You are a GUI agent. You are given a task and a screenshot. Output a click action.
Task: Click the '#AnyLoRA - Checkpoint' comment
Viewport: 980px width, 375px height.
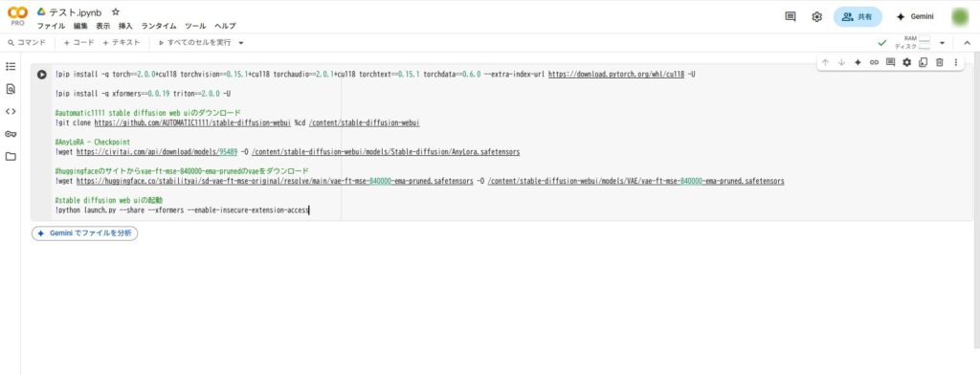[93, 143]
